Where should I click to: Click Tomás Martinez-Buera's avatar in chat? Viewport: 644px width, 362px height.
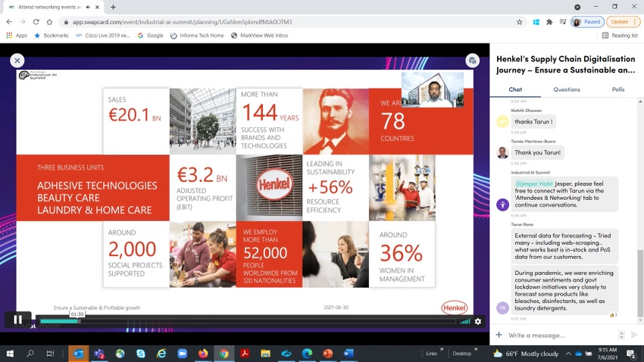click(502, 153)
